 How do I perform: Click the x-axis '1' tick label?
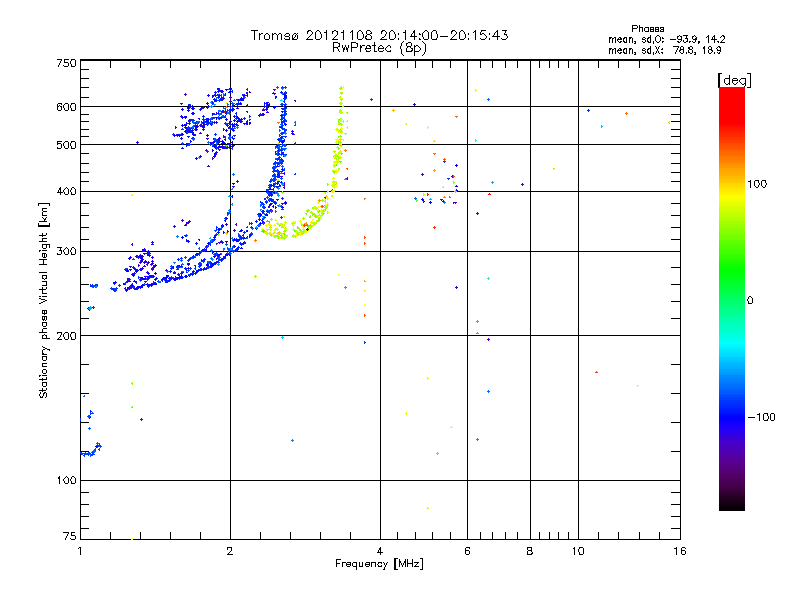80,551
